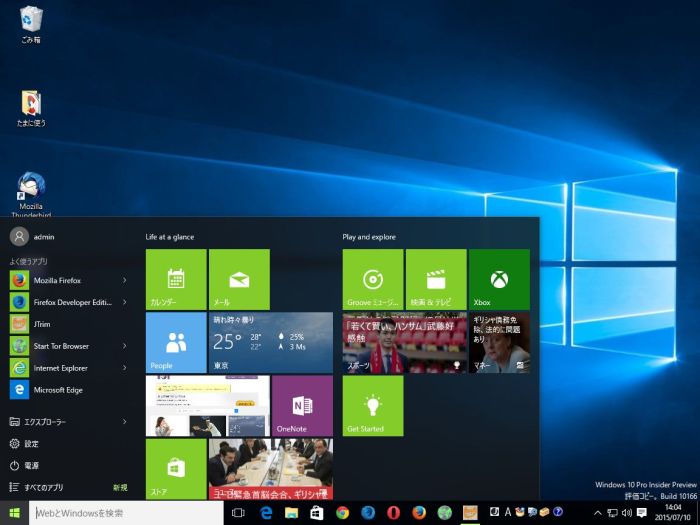
Task: Open the OneNote tile
Action: pyautogui.click(x=301, y=405)
